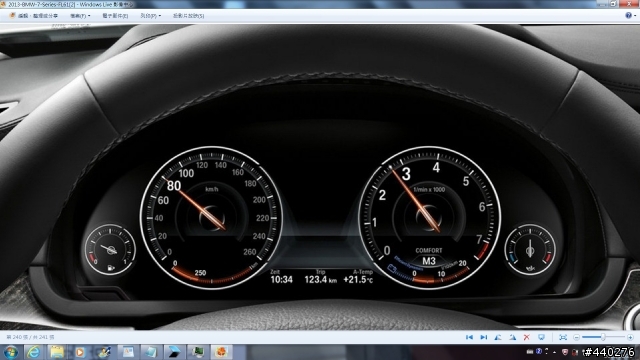Click the shield security tray icon
640x360 pixels.
pos(565,352)
